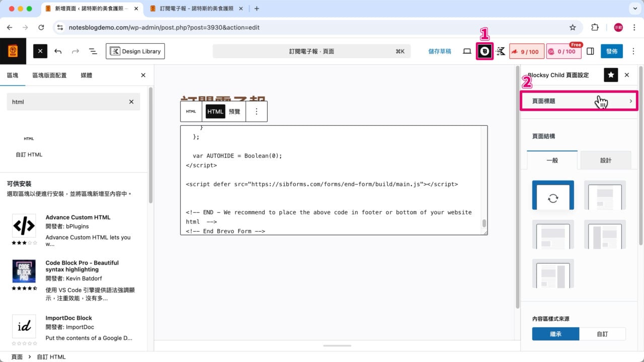This screenshot has height=362, width=644.
Task: Open the Rank Math 9/100 SEO score
Action: pos(526,51)
